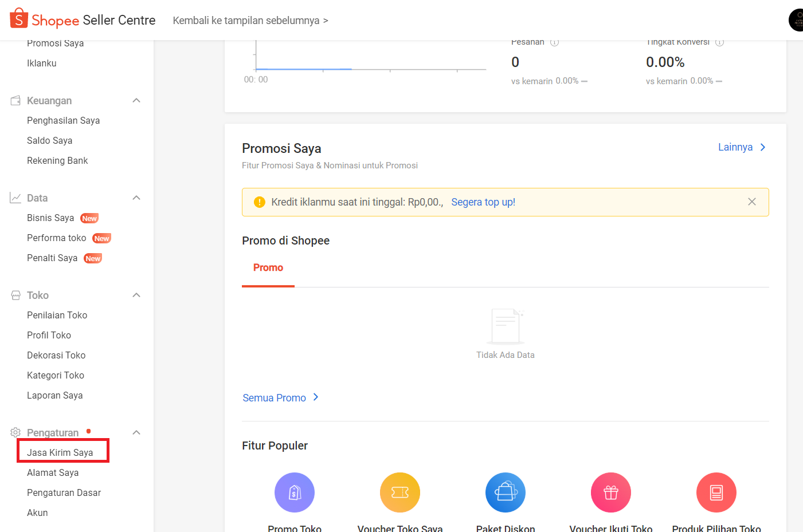This screenshot has width=803, height=532.
Task: Open Semua Promo link
Action: click(x=274, y=398)
